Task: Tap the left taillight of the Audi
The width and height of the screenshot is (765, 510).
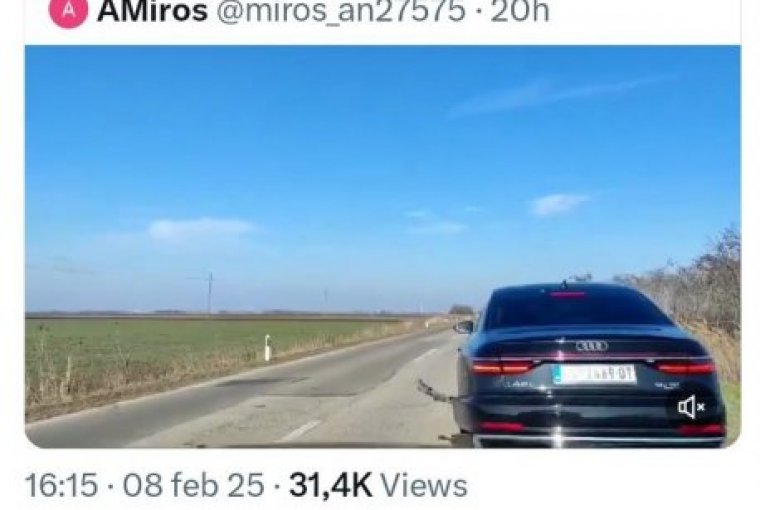Action: [x=503, y=366]
